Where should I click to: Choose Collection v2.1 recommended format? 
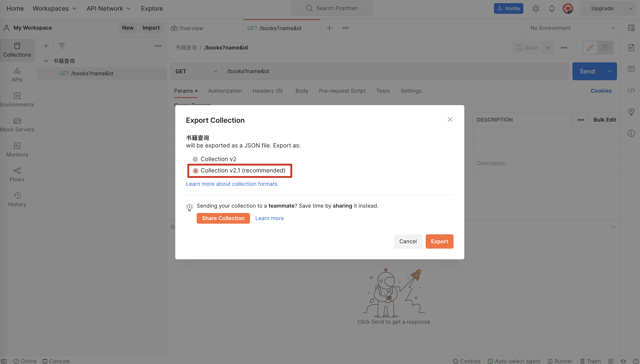pyautogui.click(x=195, y=170)
